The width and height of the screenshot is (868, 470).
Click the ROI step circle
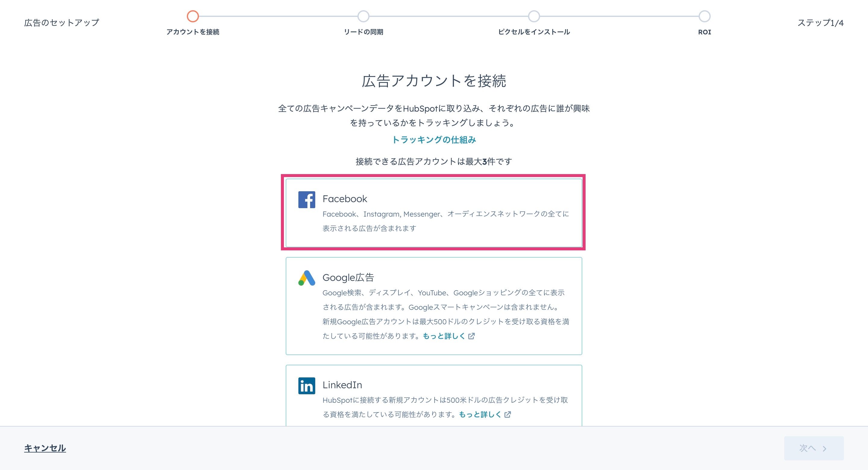[x=704, y=16]
